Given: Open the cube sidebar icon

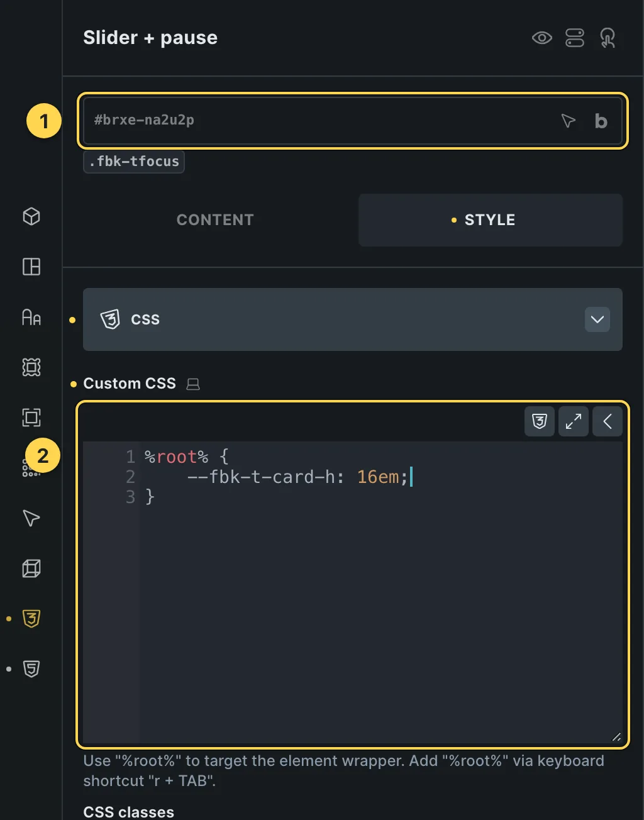Looking at the screenshot, I should coord(31,216).
